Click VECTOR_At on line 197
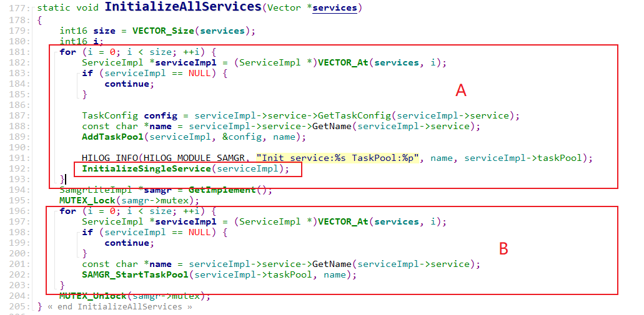Image resolution: width=644 pixels, height=315 pixels. [344, 222]
